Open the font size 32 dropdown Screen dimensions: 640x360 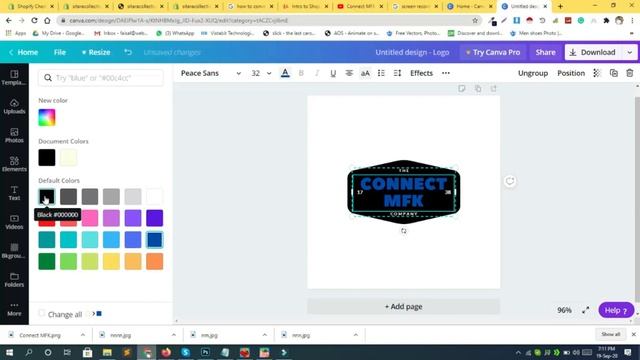pos(261,73)
